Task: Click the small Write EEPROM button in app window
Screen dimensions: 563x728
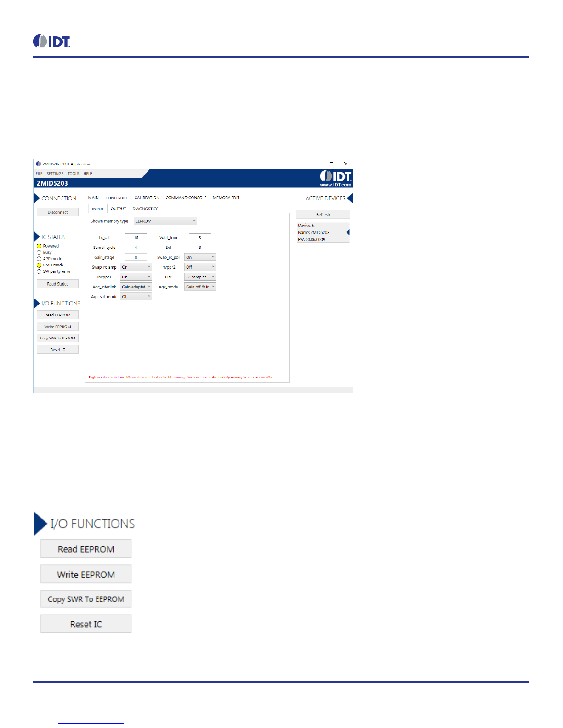Action: click(57, 327)
